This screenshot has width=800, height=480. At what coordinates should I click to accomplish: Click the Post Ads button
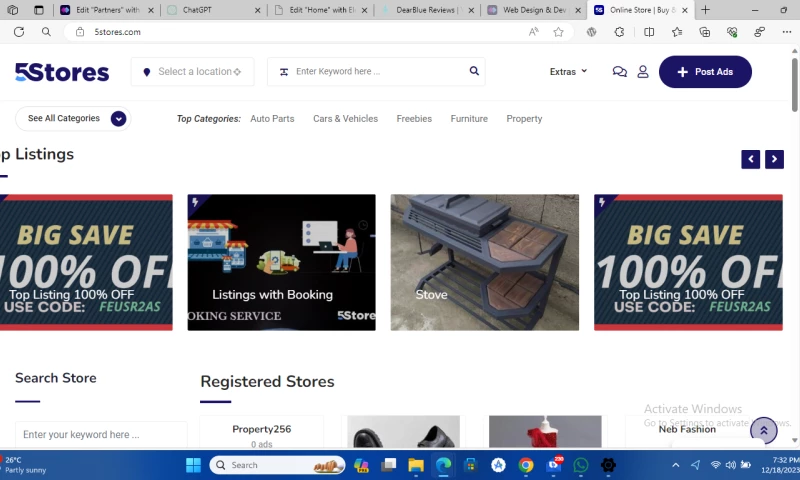(705, 72)
